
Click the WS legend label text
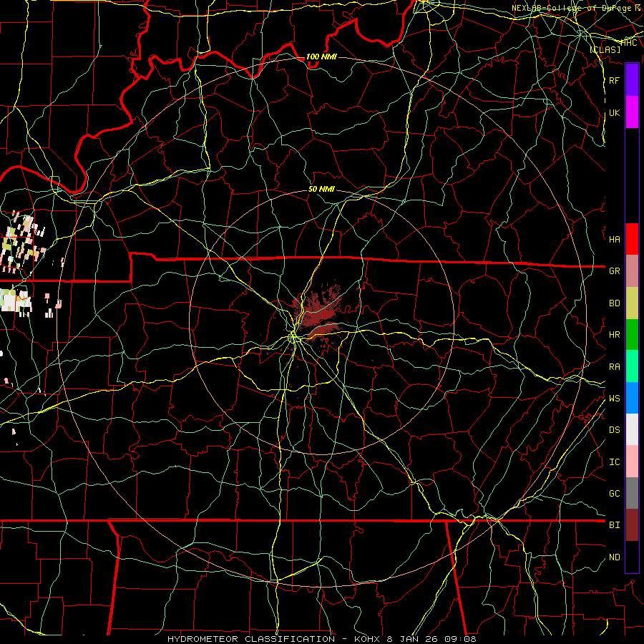pyautogui.click(x=614, y=398)
